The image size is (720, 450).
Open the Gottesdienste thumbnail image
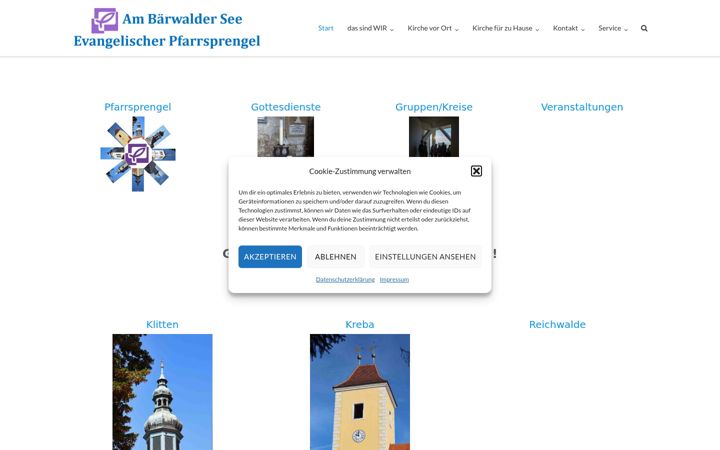(286, 136)
